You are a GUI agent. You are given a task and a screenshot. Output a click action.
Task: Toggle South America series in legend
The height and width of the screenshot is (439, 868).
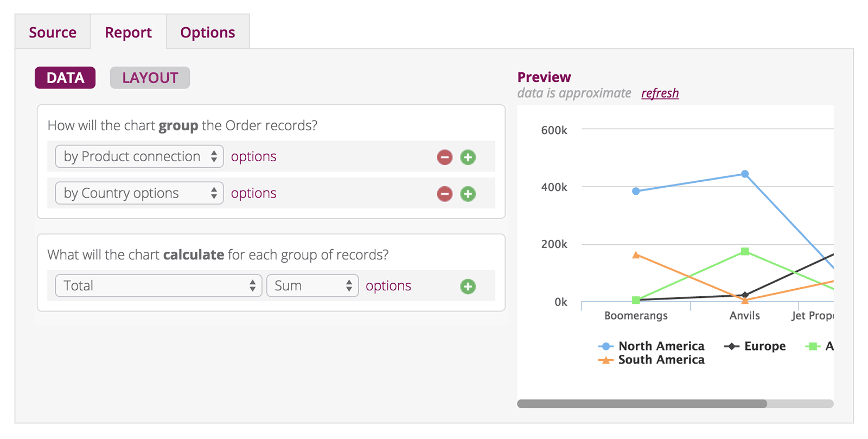(x=661, y=360)
